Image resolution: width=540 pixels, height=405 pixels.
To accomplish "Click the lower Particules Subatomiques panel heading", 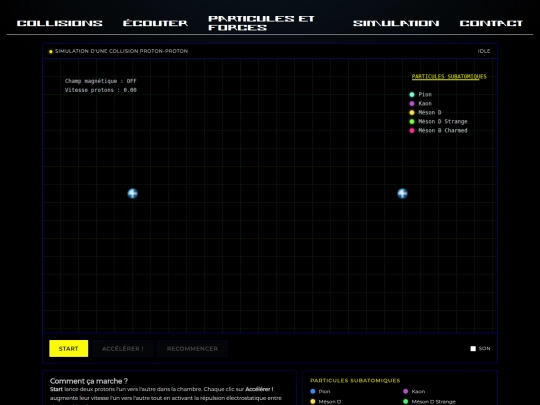I will (x=355, y=381).
